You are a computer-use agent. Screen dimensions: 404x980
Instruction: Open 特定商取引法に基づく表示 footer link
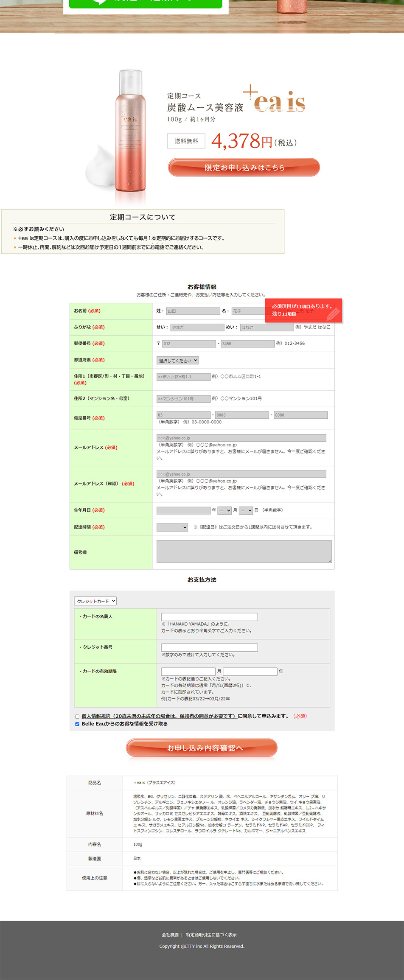click(211, 935)
